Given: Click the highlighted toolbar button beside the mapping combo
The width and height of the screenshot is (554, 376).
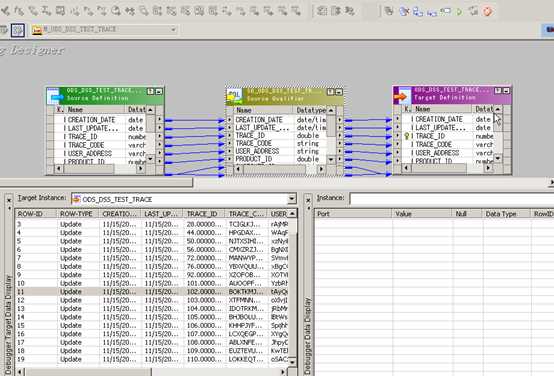Looking at the screenshot, I should (x=18, y=30).
